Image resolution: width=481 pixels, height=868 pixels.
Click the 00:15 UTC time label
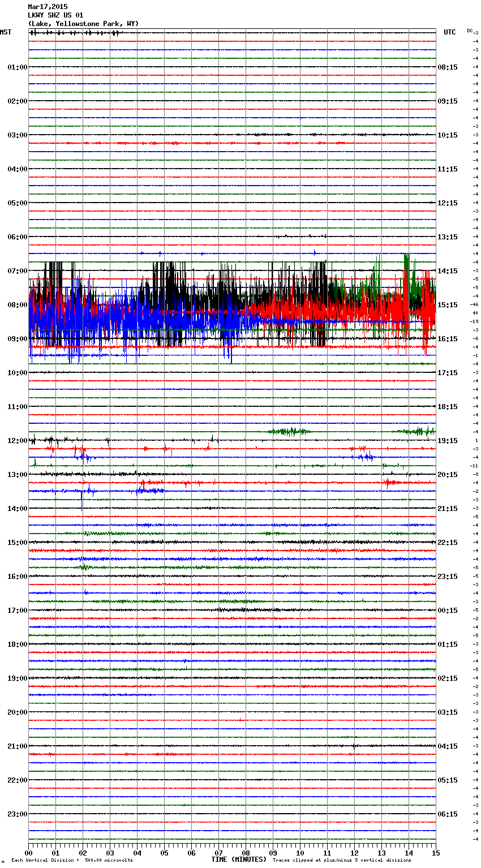coord(448,611)
